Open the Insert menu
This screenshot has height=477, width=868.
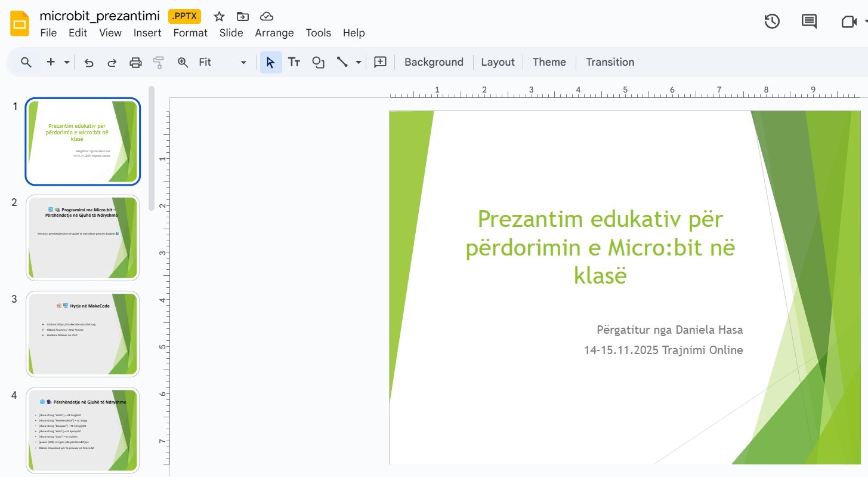click(x=147, y=33)
